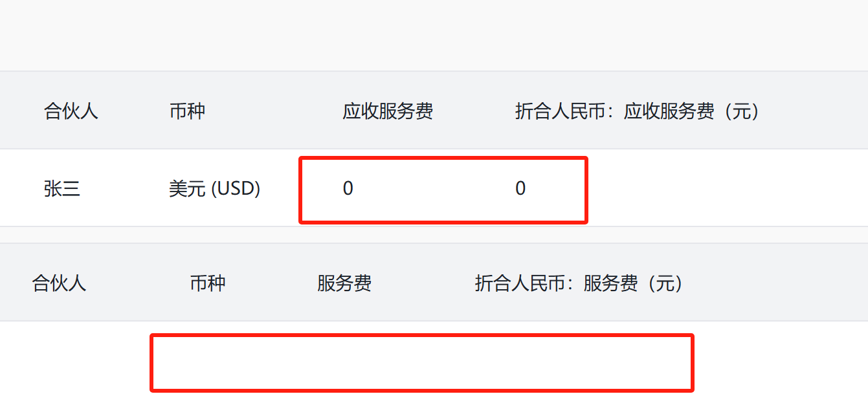Click the 服务费 header in lower table
The height and width of the screenshot is (394, 868).
344,283
